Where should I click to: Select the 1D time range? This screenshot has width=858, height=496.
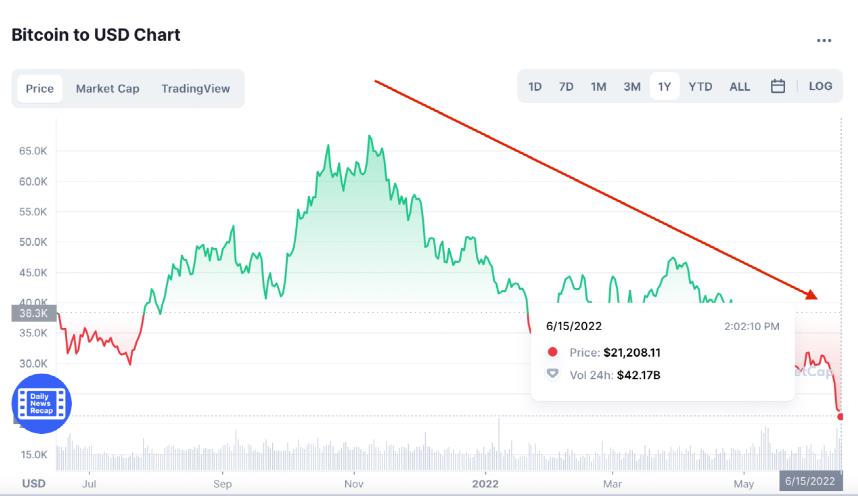(535, 87)
